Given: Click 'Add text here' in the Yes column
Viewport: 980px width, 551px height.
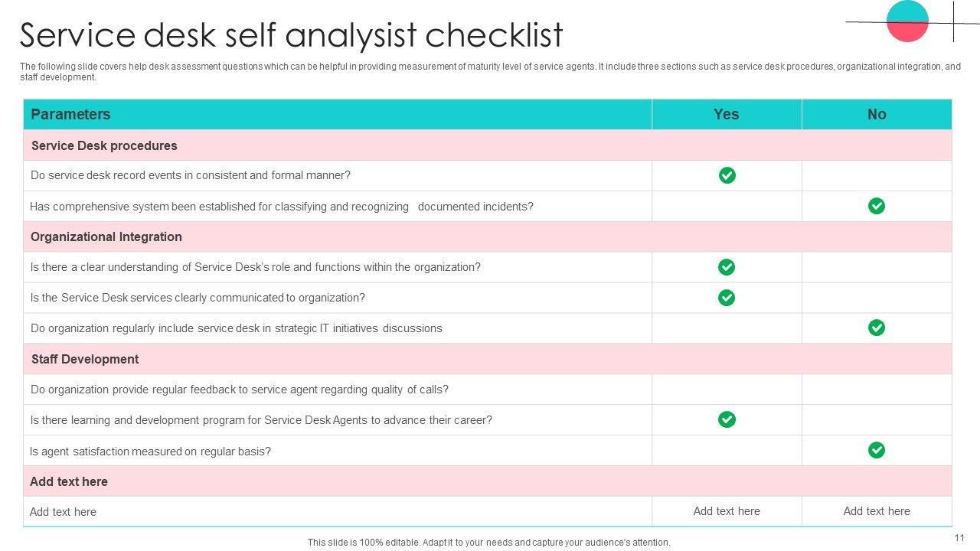Looking at the screenshot, I should [x=727, y=511].
